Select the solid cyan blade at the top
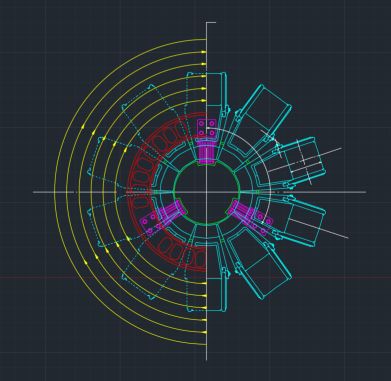 [217, 93]
